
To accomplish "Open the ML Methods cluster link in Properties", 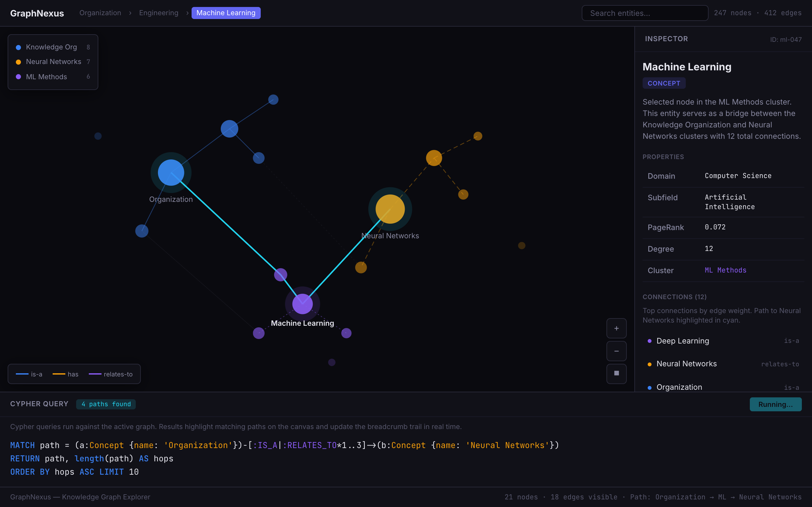I will coord(725,270).
